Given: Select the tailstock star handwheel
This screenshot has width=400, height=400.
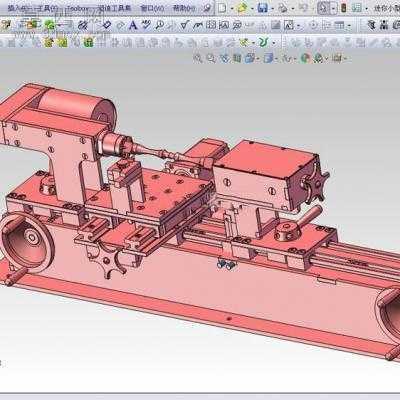Looking at the screenshot, I should [x=315, y=184].
